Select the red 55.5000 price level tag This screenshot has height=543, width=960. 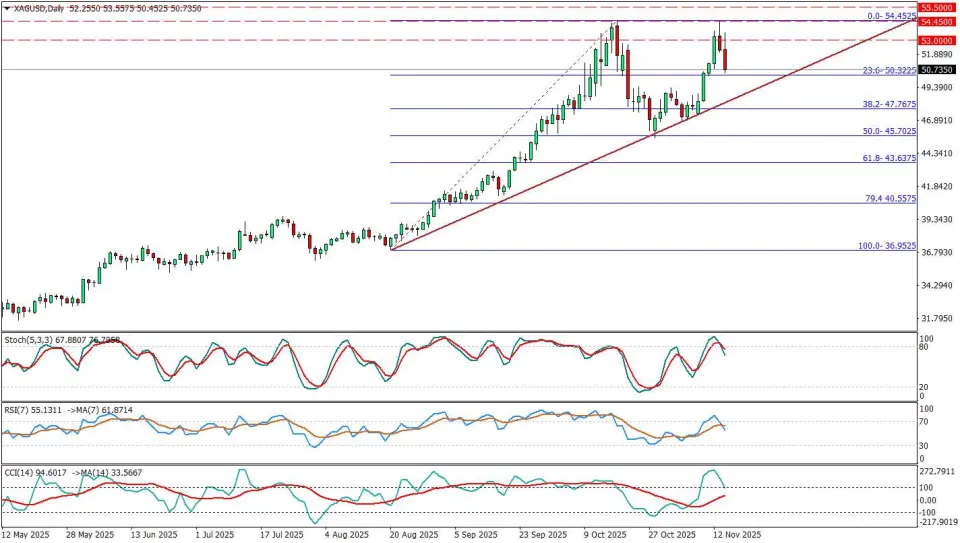point(939,6)
